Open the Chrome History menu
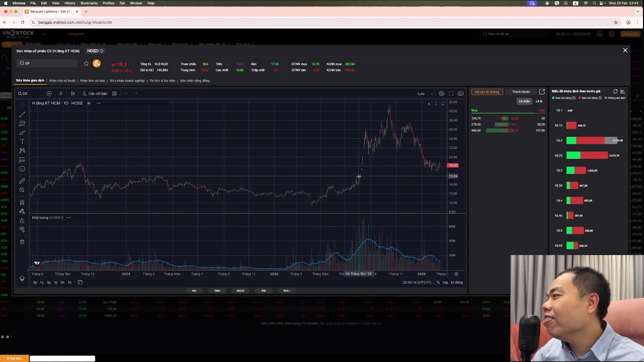The height and width of the screenshot is (362, 644). tap(70, 3)
